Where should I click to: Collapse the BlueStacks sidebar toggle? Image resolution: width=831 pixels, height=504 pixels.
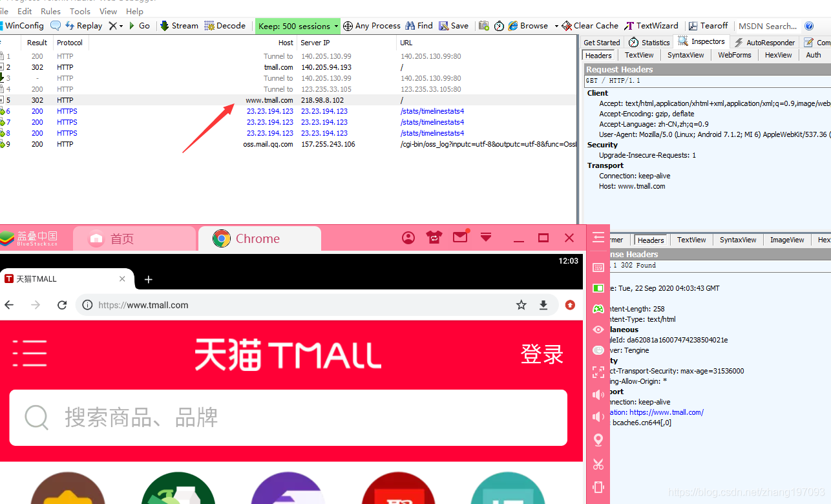[598, 237]
